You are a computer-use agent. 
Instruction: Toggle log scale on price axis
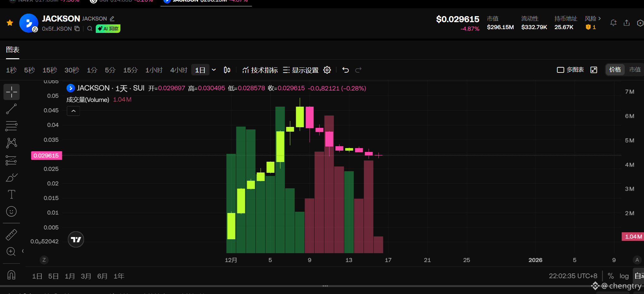click(624, 276)
